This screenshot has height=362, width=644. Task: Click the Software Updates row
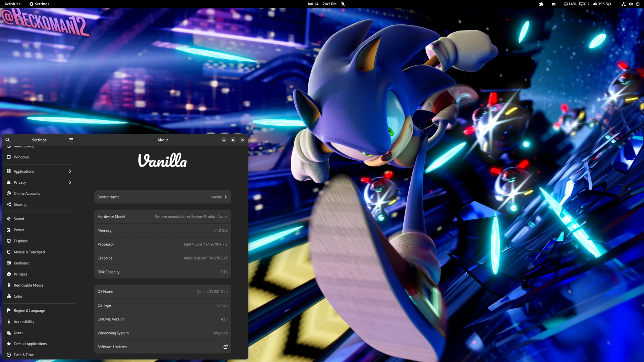[x=163, y=347]
